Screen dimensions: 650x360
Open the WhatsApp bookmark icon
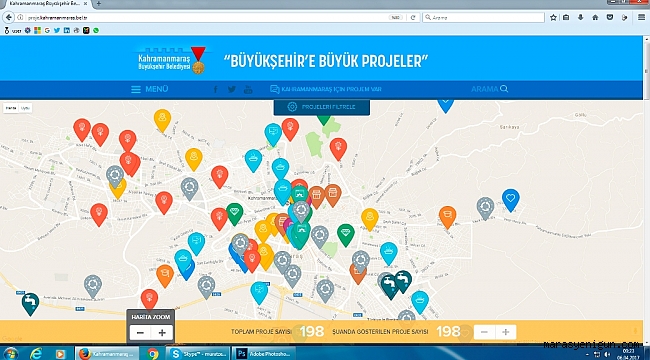96,30
